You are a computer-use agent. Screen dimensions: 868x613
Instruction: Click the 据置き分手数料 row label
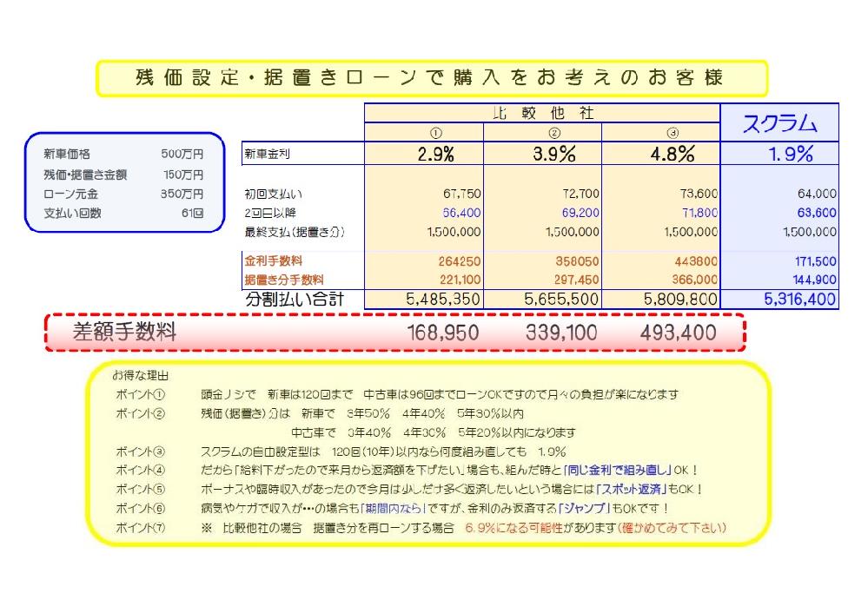[284, 280]
